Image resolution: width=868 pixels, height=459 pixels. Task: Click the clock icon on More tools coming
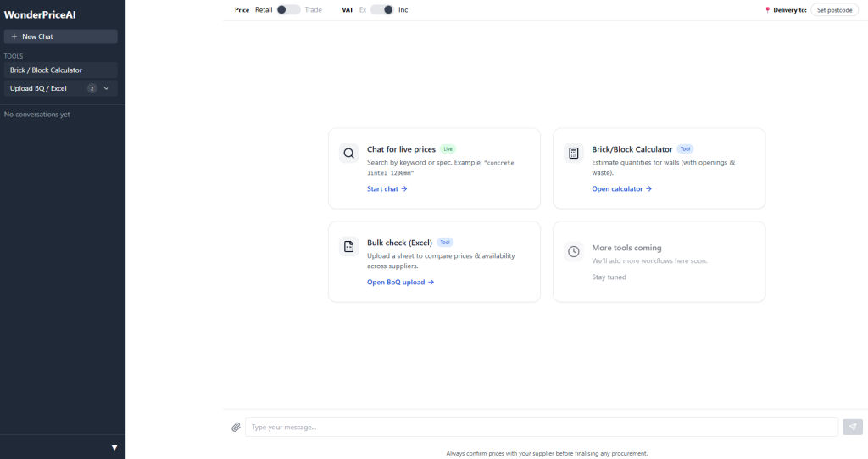[x=574, y=252]
